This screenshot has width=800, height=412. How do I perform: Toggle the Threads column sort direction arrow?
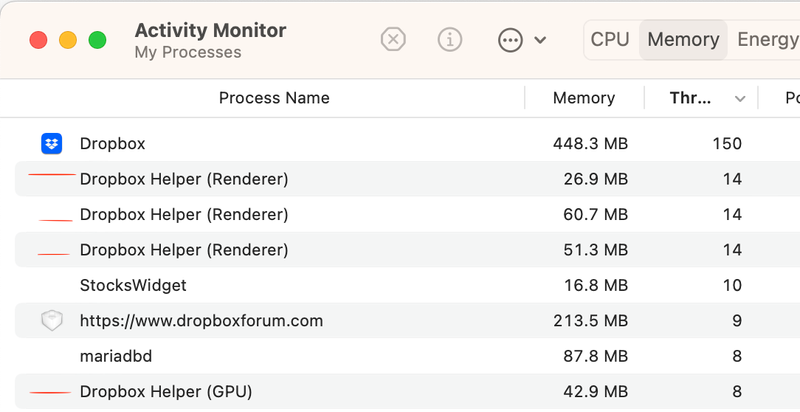pos(740,99)
